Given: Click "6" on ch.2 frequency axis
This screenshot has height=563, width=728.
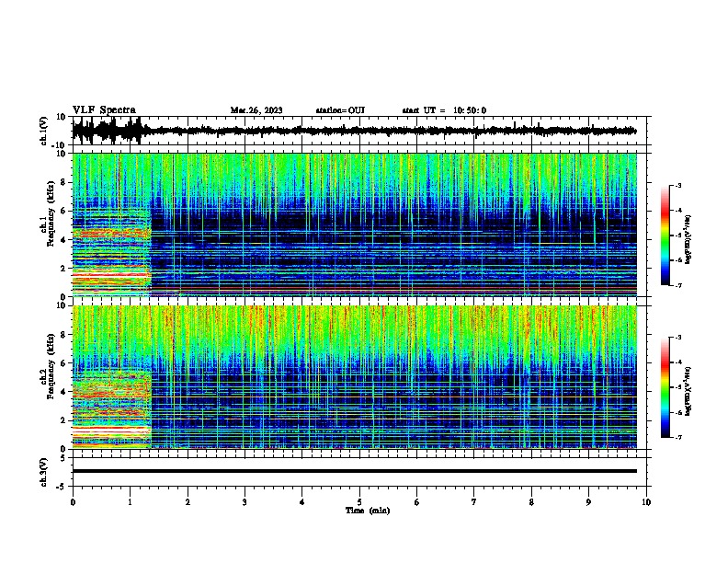Looking at the screenshot, I should point(63,363).
